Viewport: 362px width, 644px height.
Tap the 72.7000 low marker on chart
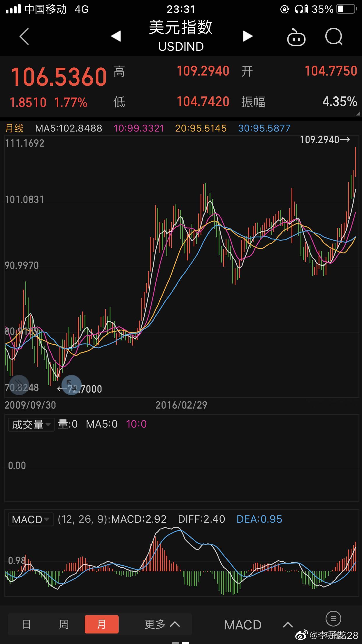[x=80, y=389]
